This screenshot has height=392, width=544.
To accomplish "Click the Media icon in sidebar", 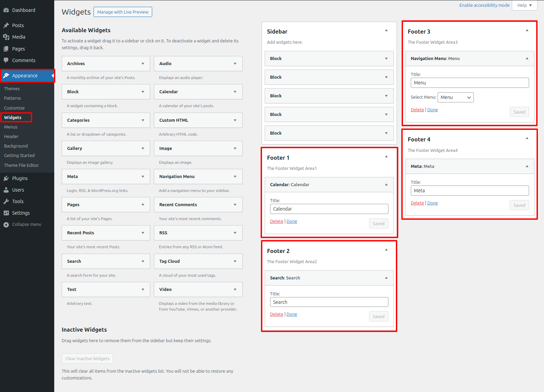I will [6, 37].
